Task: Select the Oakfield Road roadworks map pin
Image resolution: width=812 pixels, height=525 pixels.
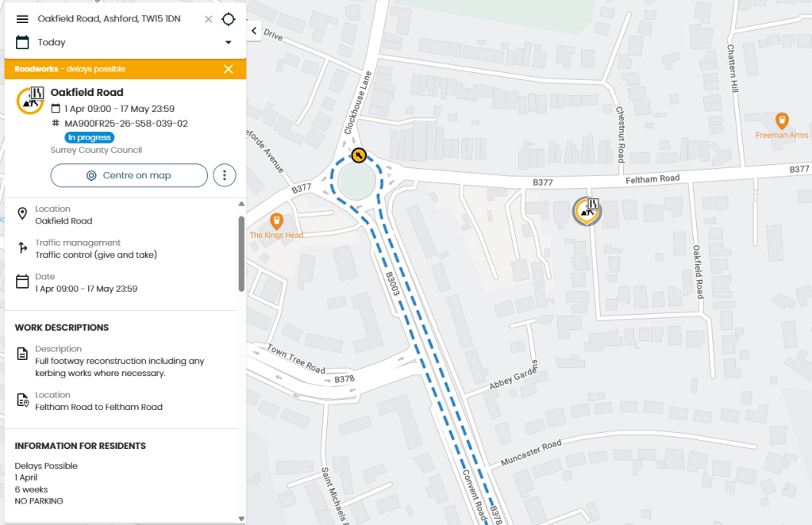Action: (587, 211)
